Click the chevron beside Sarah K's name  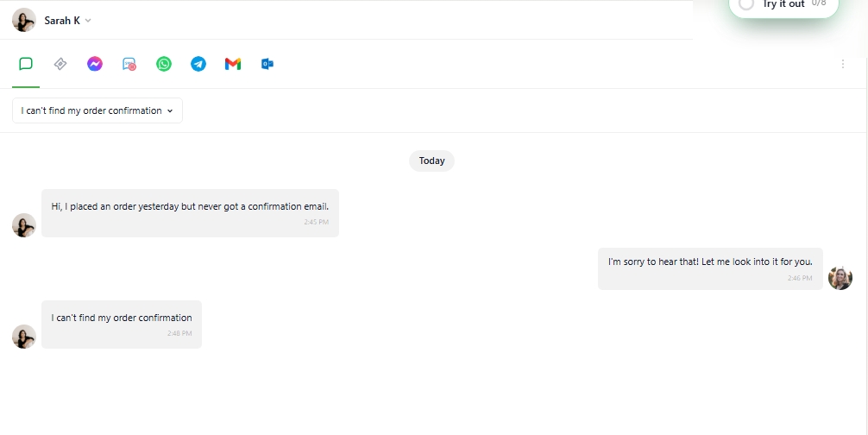[88, 21]
